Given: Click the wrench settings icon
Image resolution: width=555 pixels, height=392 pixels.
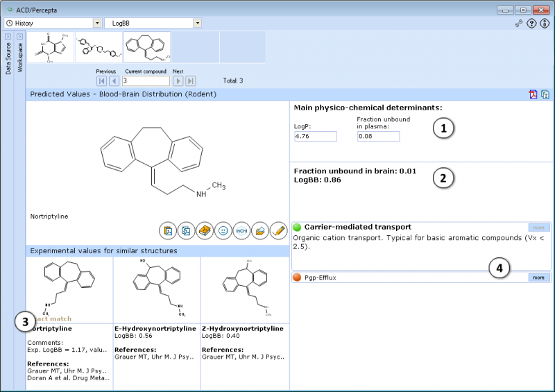Looking at the screenshot, I should (519, 24).
